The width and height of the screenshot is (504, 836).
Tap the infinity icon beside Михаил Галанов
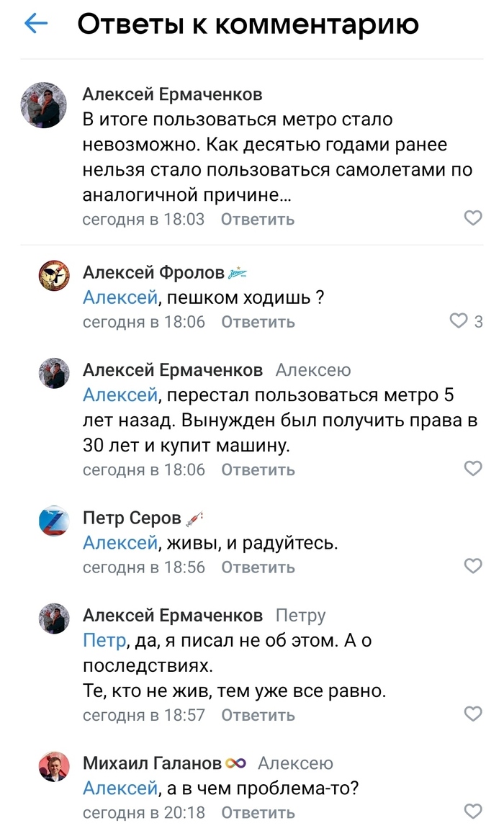(x=236, y=763)
